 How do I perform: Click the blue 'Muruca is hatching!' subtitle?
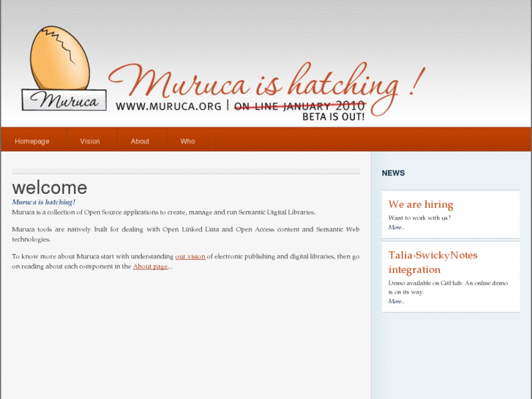(43, 202)
